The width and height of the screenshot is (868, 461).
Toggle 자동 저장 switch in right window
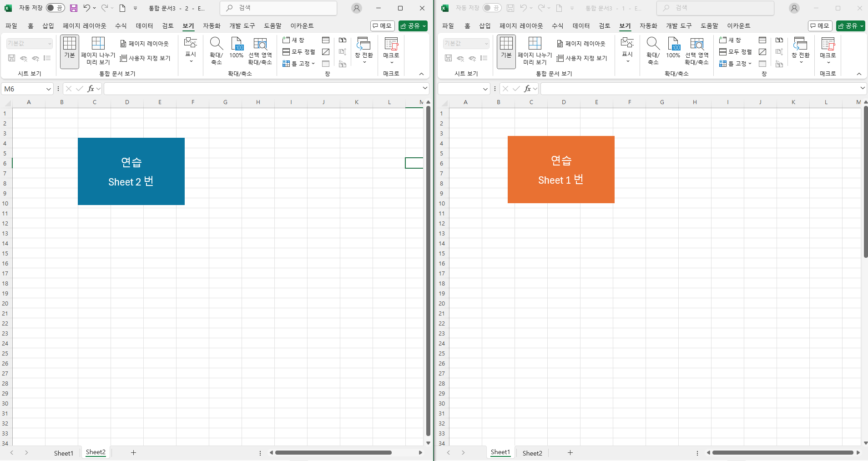pyautogui.click(x=492, y=8)
